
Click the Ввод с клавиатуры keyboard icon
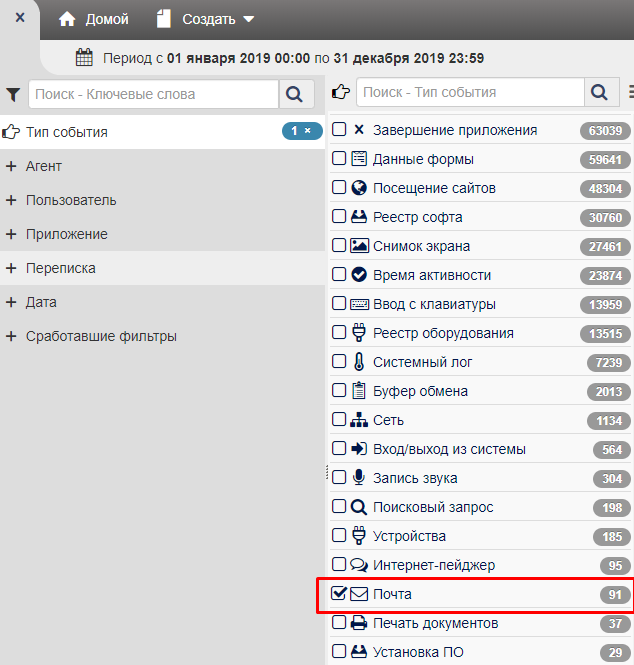pos(359,304)
